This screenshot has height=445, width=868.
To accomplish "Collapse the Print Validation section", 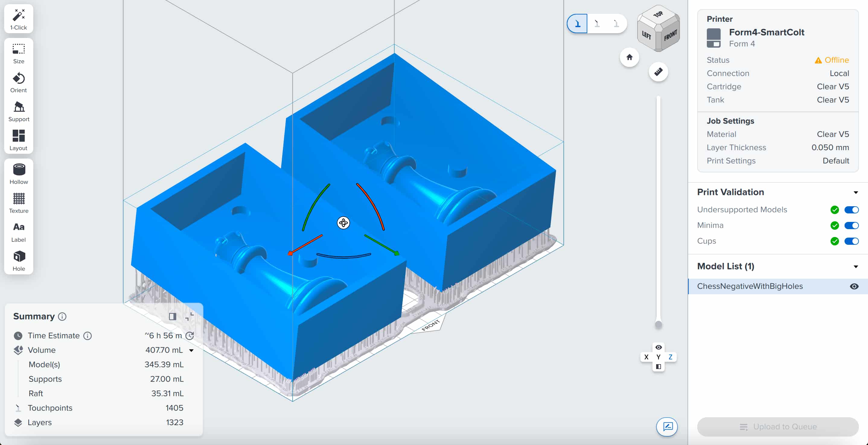I will point(856,192).
